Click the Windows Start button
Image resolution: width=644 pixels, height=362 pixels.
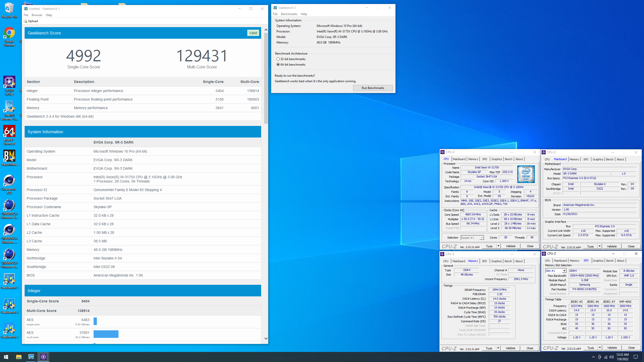pos(6,357)
